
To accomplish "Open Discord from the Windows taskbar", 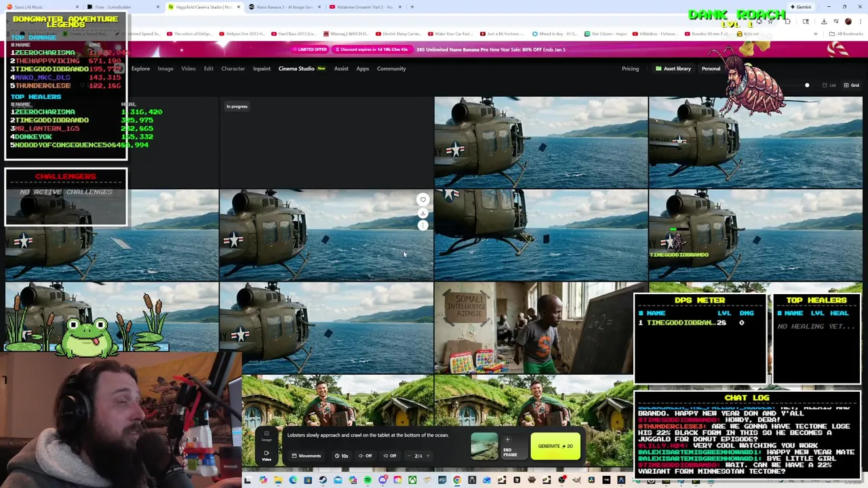I will pos(382,481).
